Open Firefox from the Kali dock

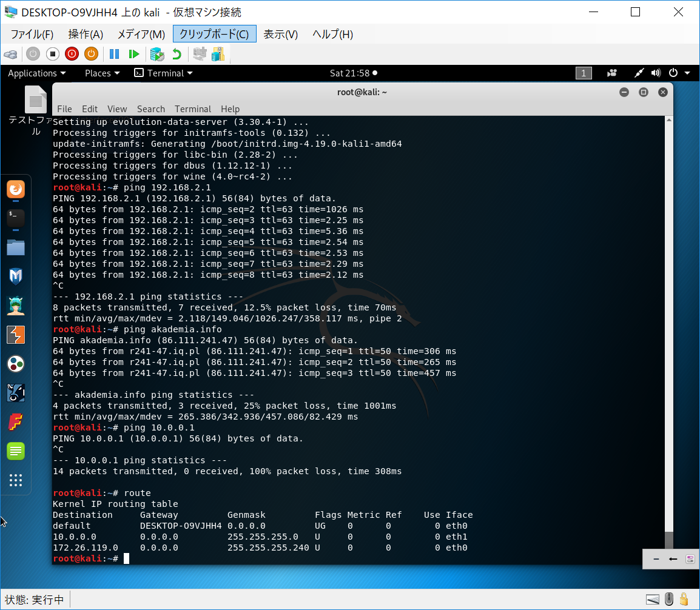coord(16,190)
